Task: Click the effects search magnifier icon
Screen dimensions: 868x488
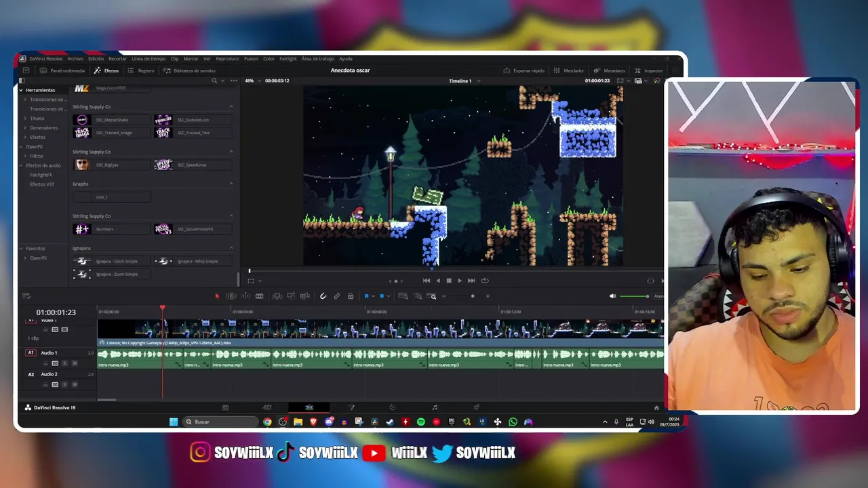Action: pos(214,81)
